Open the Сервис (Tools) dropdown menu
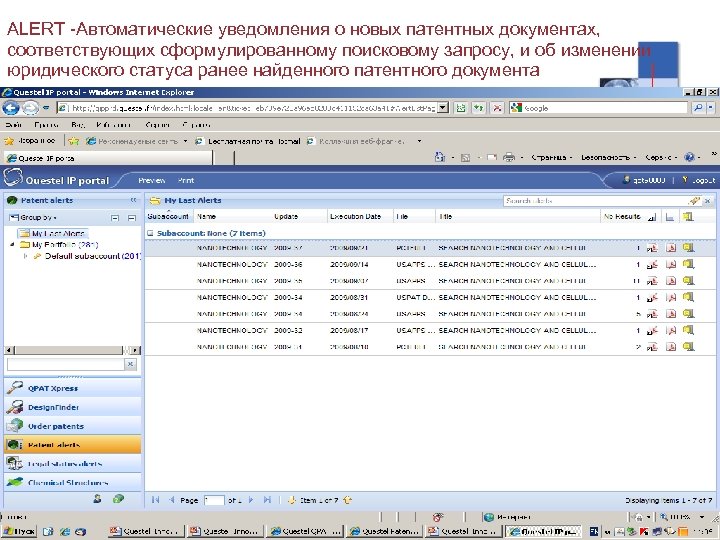Screen dimensions: 720x540 661,158
